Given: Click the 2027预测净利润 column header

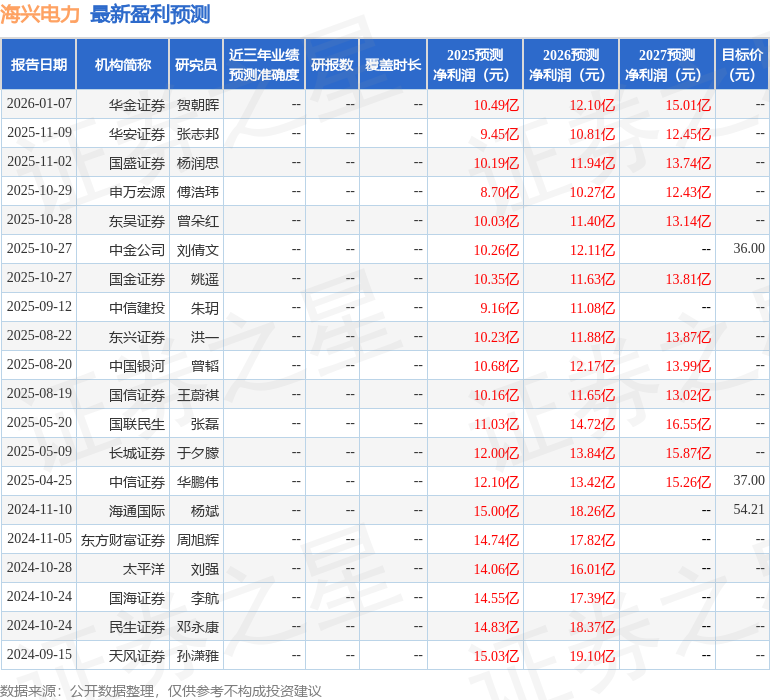Looking at the screenshot, I should coord(667,65).
